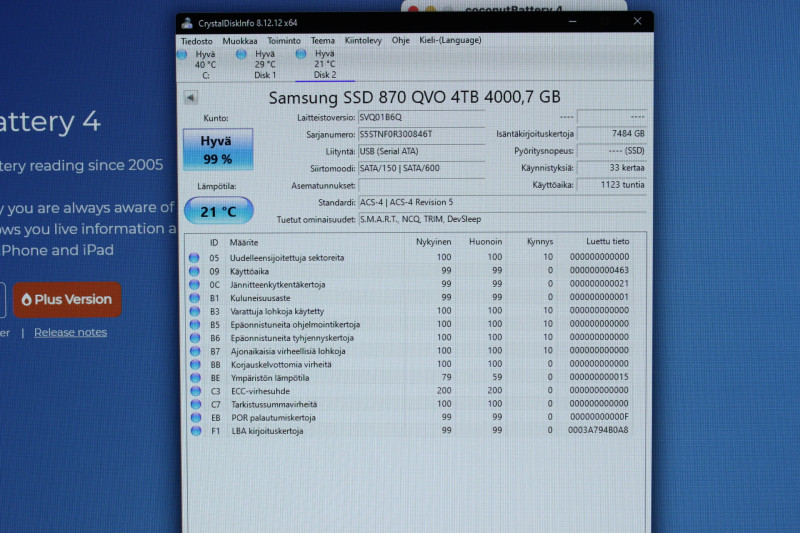Select row Uudelleensijoitettuja sektoreita
This screenshot has width=800, height=533.
410,258
